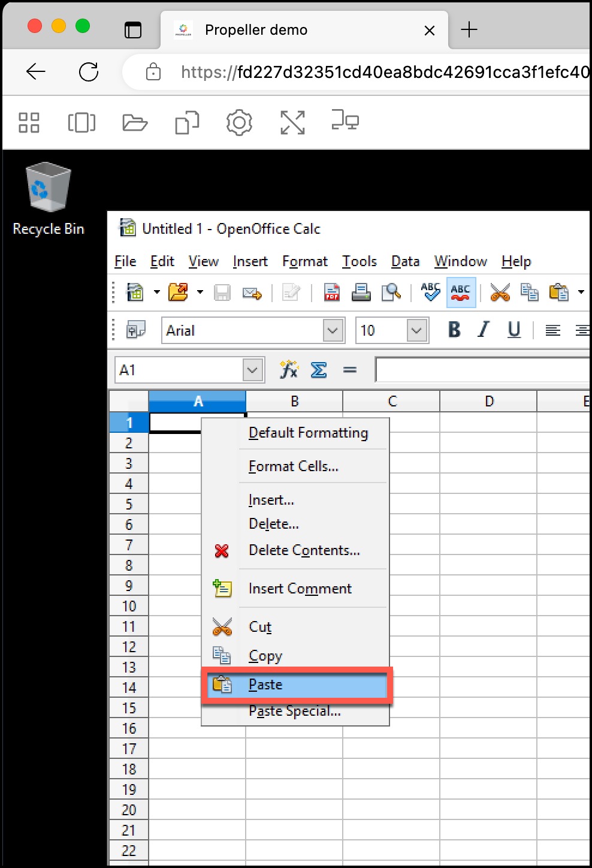
Task: Click the grid apps icon
Action: 29,122
